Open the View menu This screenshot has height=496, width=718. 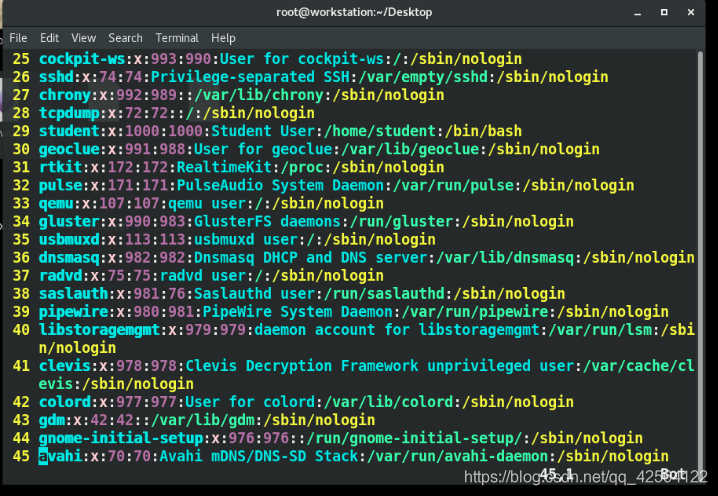click(x=83, y=38)
